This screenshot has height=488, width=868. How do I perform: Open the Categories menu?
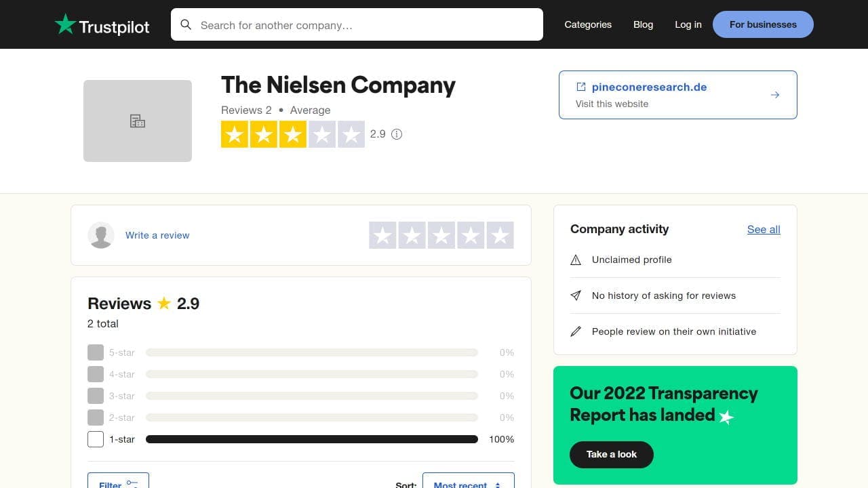pos(588,24)
